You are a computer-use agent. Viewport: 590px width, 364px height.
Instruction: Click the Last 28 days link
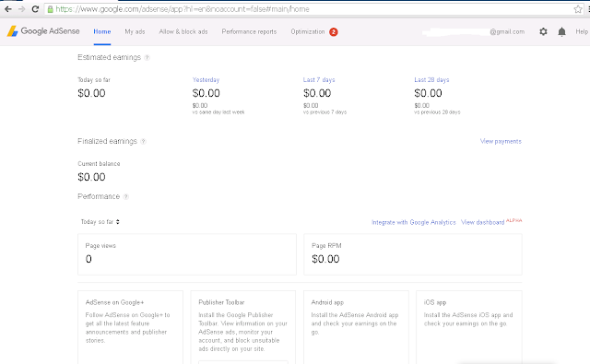click(x=431, y=80)
